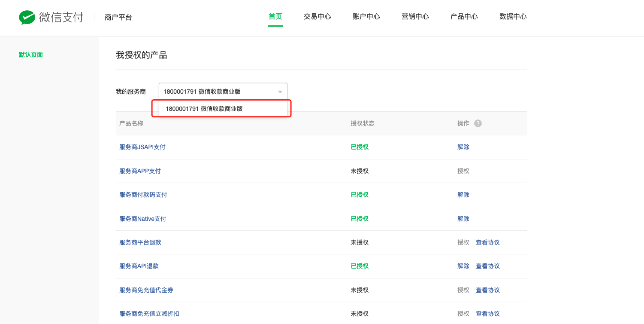Click 授权 in the 服务商免充值代金券 row
The width and height of the screenshot is (644, 324).
[x=463, y=290]
